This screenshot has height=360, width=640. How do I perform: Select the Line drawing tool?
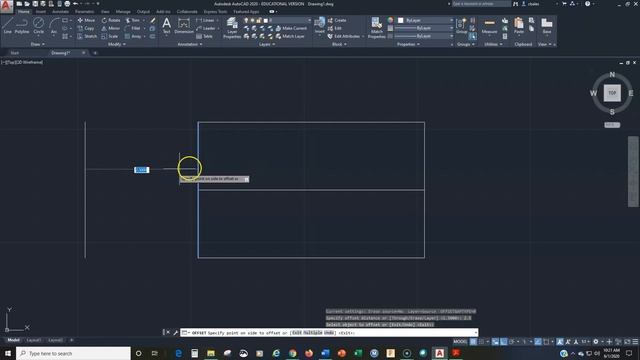(x=7, y=25)
